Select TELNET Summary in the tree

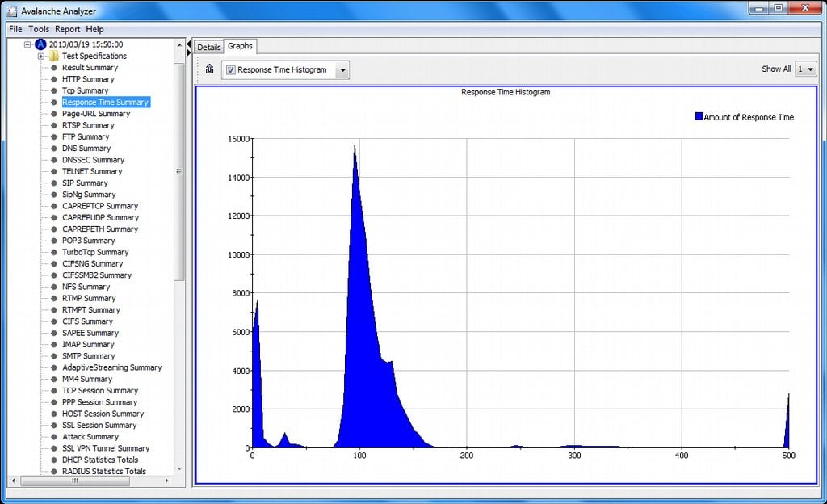click(92, 171)
